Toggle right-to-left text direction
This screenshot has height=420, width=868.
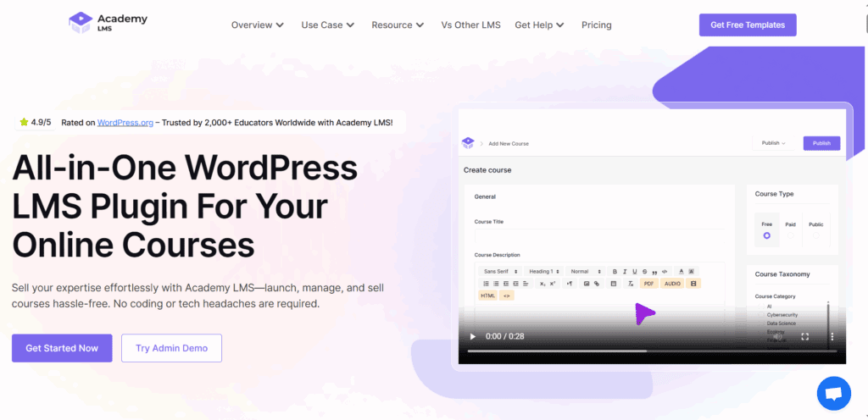tap(570, 284)
